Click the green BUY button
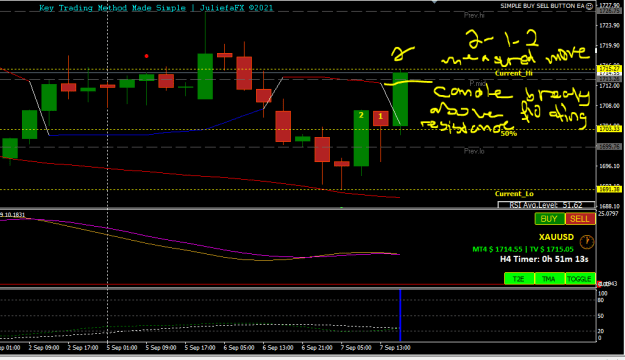625x360 pixels. 549,219
